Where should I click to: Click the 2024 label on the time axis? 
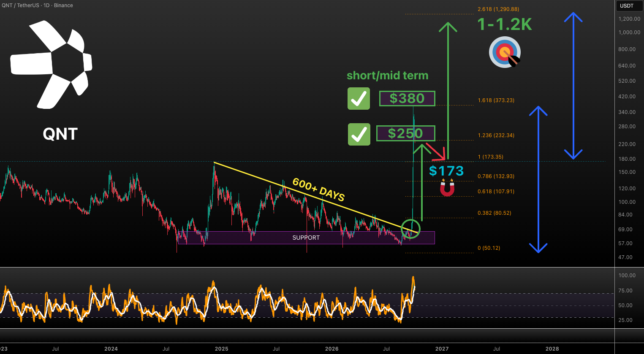pos(111,349)
